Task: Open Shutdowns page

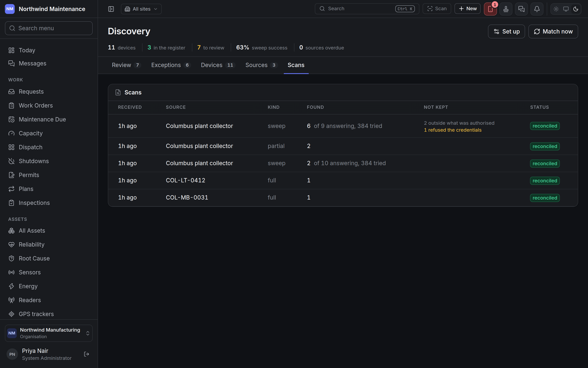Action: tap(49, 161)
